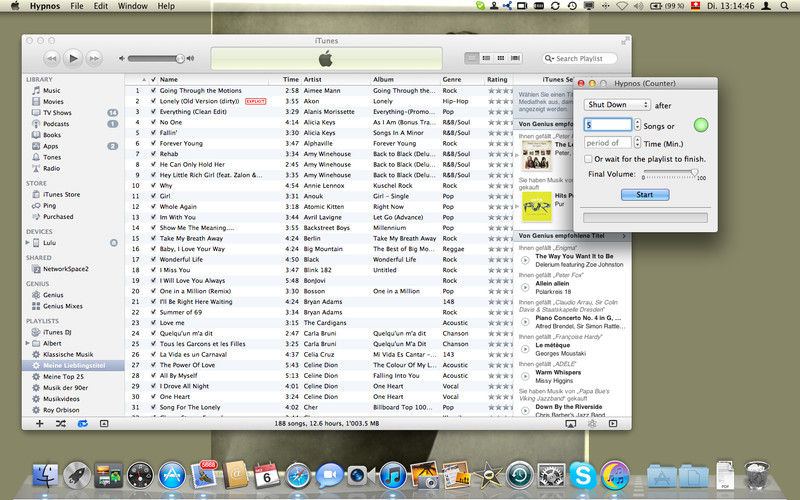Select list view mode button in iTunes
This screenshot has height=500, width=800.
[472, 58]
